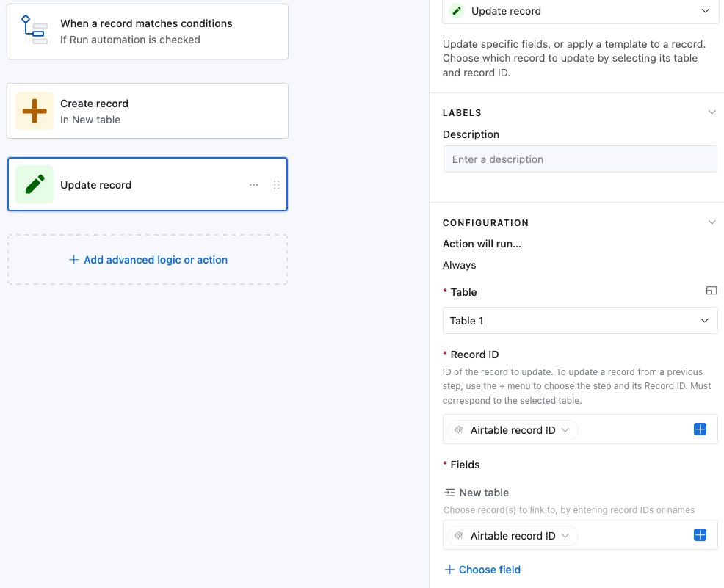Expand Airtable record ID token under New table
The height and width of the screenshot is (588, 724).
tap(565, 536)
